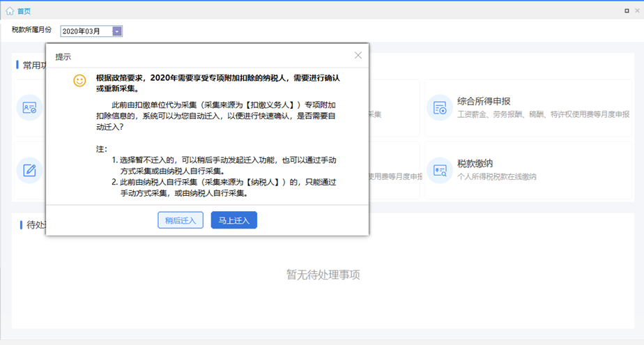
Task: Expand the 税款所属月份 dropdown arrow
Action: 117,31
